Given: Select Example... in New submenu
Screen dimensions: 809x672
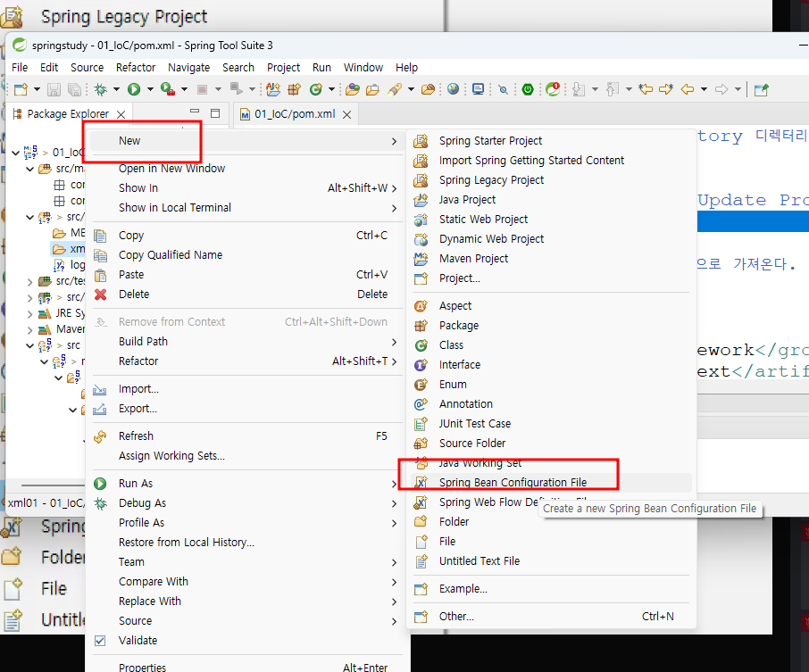Looking at the screenshot, I should click(549, 588).
